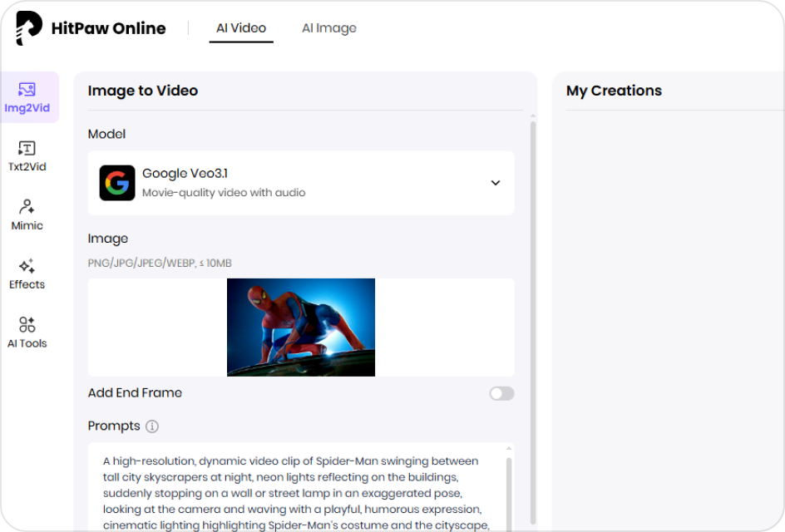The height and width of the screenshot is (532, 785).
Task: Open the Model dropdown chevron
Action: point(496,183)
